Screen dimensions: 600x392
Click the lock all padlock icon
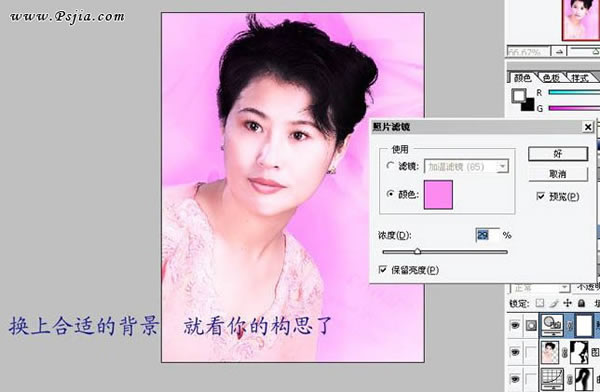pos(581,304)
